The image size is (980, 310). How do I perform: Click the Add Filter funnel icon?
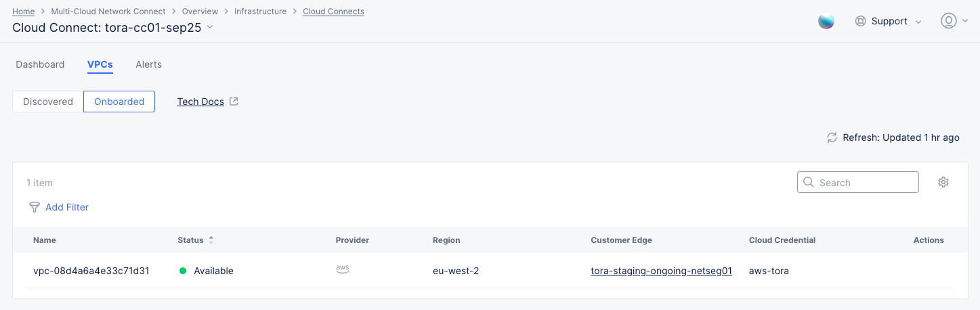coord(34,207)
